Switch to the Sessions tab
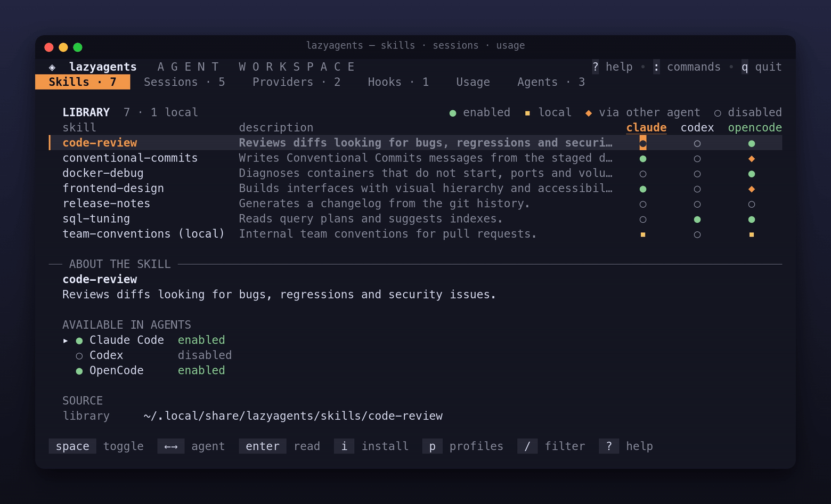 click(x=184, y=82)
